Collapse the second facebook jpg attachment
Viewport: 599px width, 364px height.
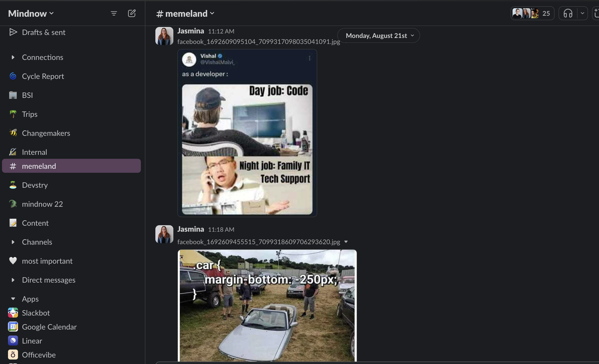tap(346, 242)
